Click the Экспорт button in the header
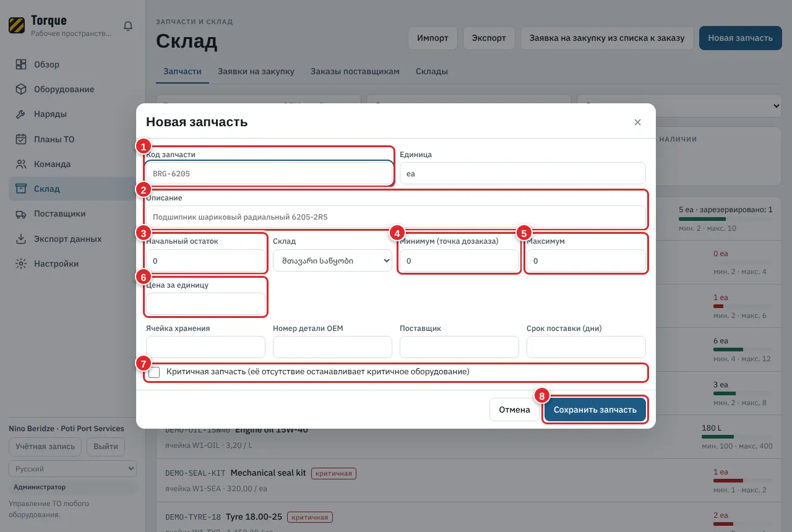792x532 pixels. pos(489,38)
